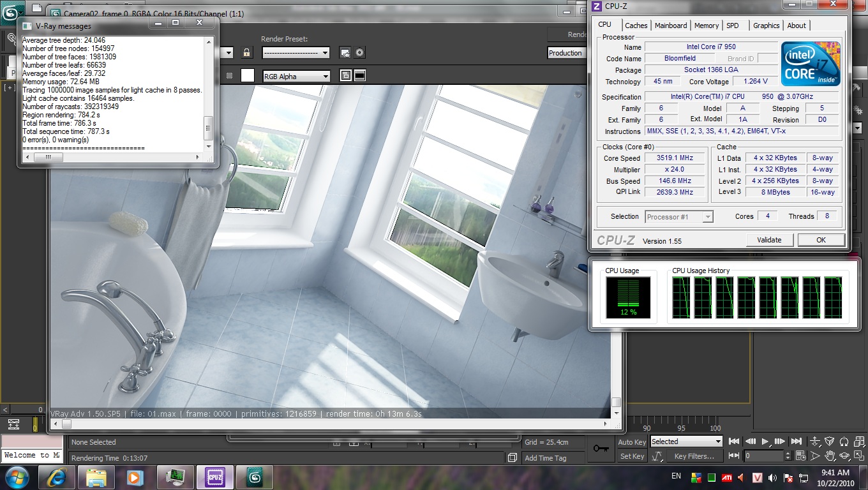Open Environment and Effects dialog icon
Image resolution: width=868 pixels, height=490 pixels.
click(359, 53)
